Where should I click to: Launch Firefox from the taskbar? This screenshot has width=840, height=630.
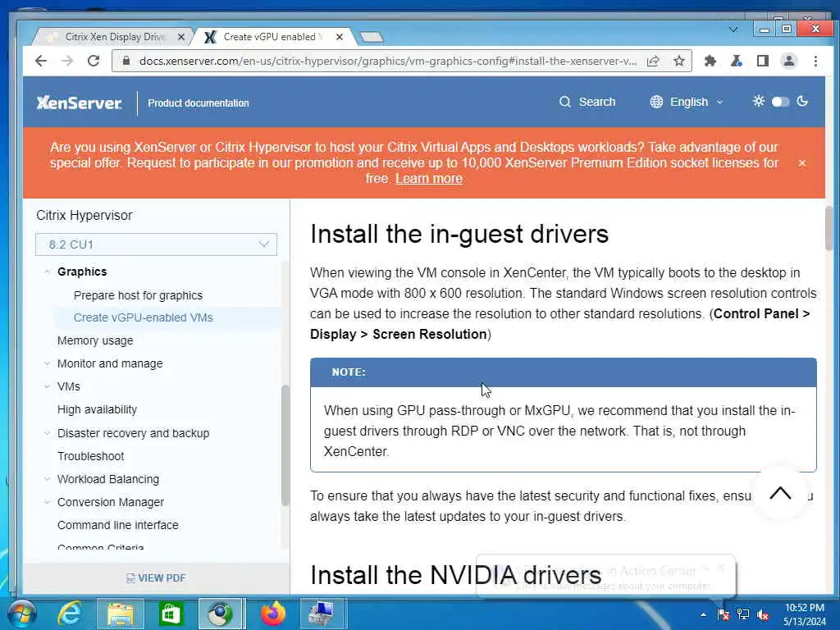(273, 614)
